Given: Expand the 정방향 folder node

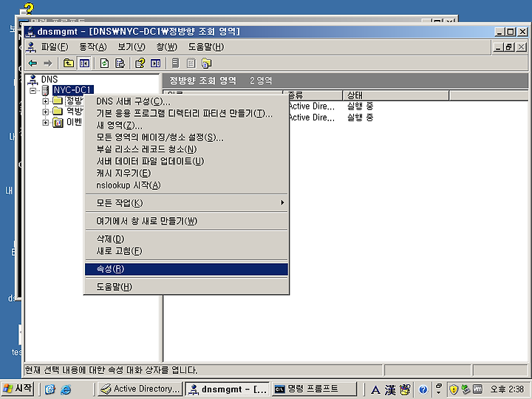Looking at the screenshot, I should coord(46,101).
